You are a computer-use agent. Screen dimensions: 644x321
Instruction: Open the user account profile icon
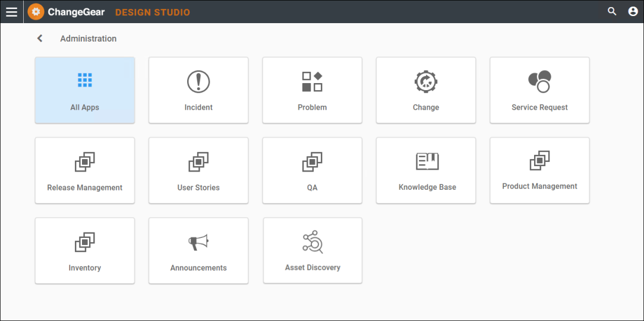point(633,11)
